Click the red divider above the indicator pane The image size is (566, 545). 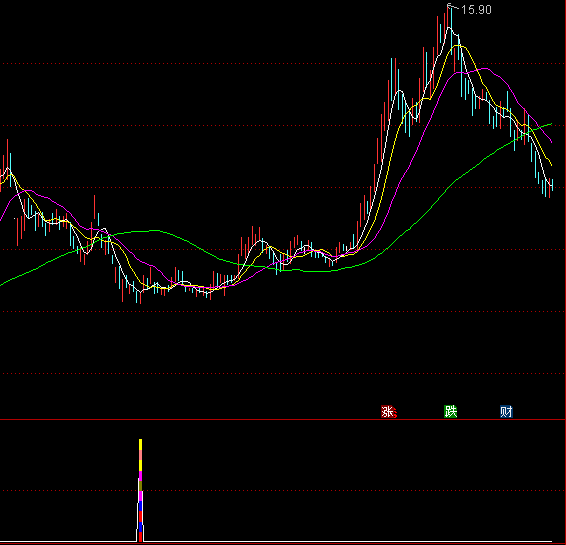point(283,419)
